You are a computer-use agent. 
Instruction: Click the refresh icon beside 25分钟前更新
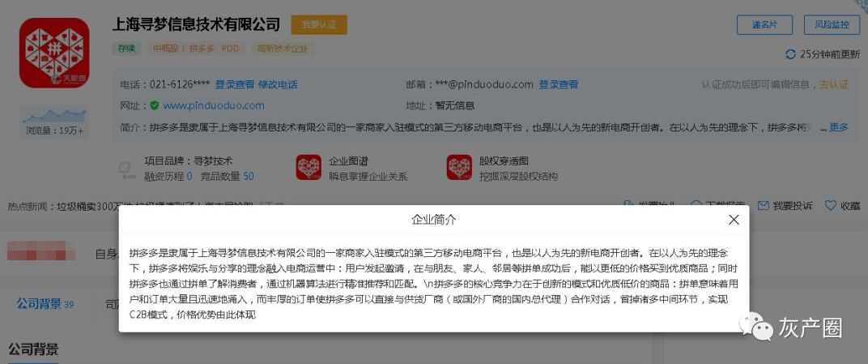point(790,54)
